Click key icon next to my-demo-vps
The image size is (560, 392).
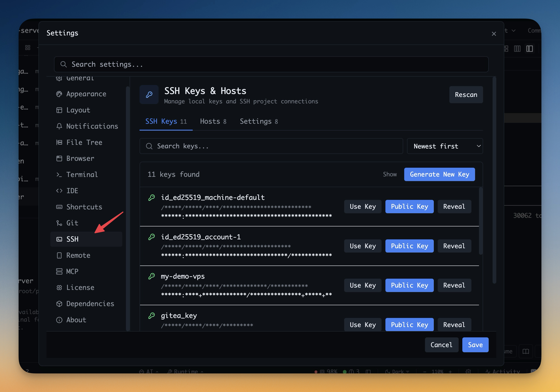151,276
